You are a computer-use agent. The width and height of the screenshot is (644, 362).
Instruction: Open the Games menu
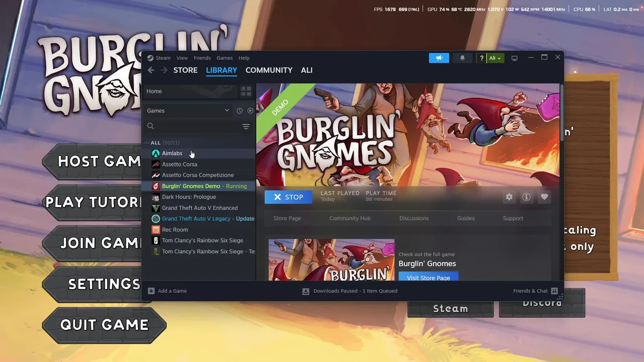click(224, 58)
